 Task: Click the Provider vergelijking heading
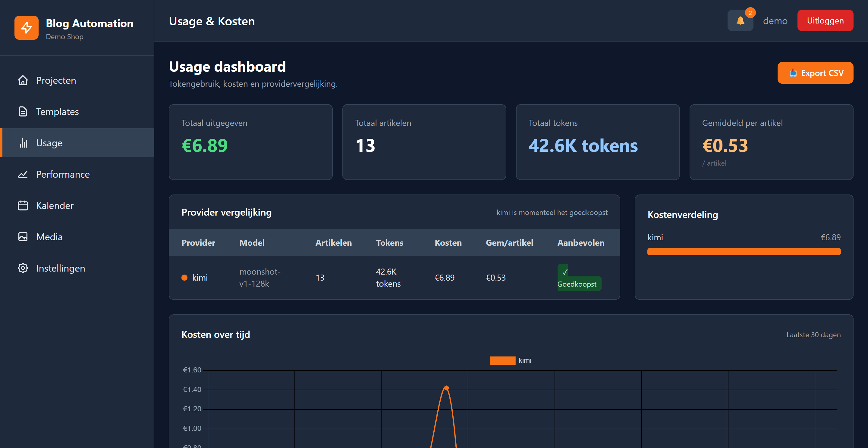point(226,212)
